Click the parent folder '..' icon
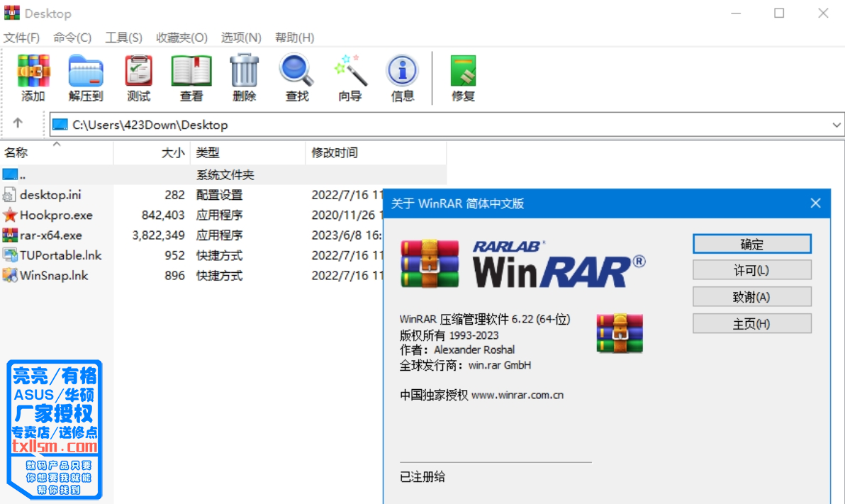Screen dimensions: 845x504 (10, 174)
